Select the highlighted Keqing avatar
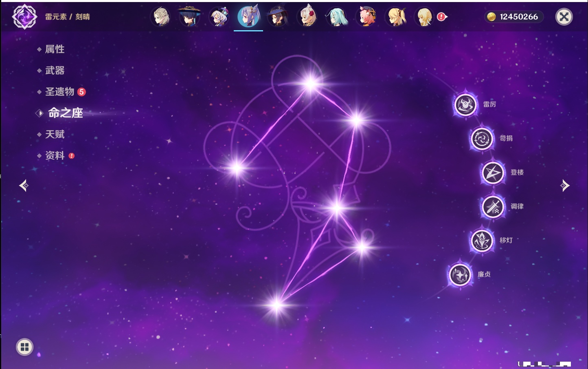 coord(248,17)
